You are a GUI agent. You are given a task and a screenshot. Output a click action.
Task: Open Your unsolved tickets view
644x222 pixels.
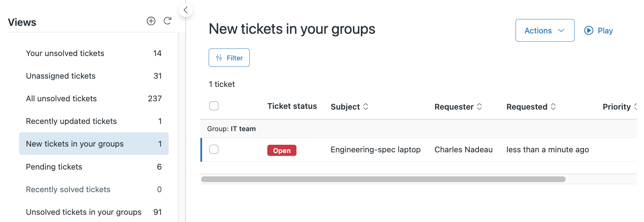pos(65,54)
